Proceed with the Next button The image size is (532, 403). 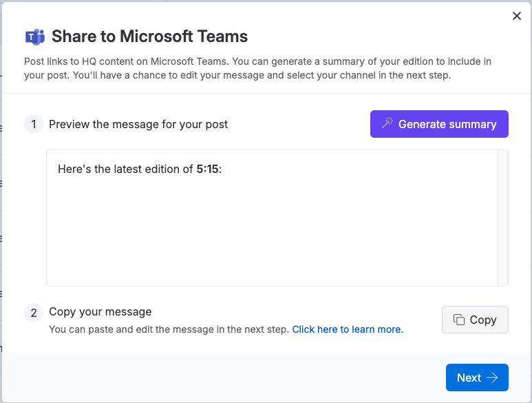click(477, 378)
